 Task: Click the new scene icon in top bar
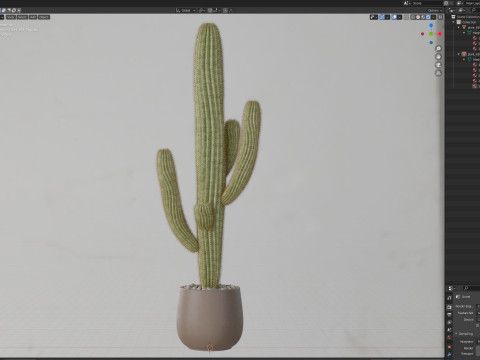click(x=446, y=3)
